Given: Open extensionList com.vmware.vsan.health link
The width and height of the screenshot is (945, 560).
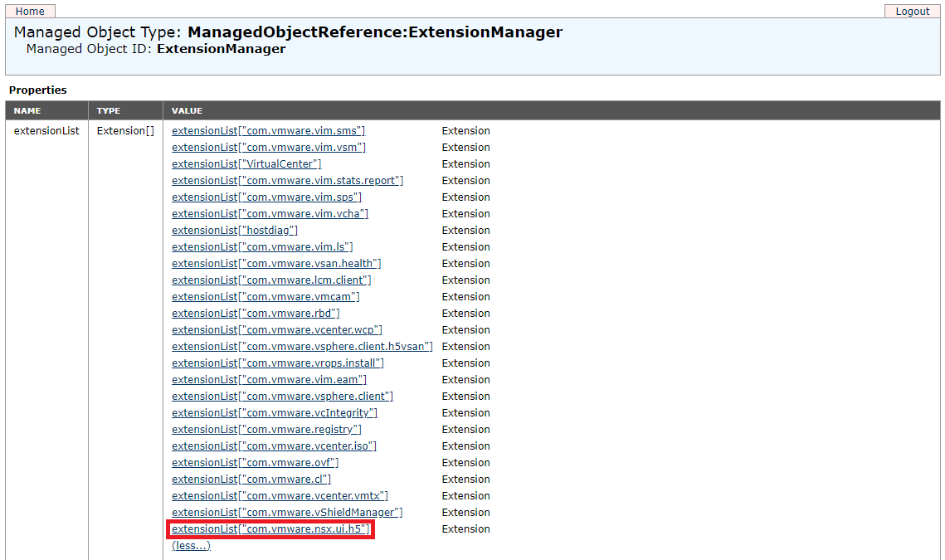Looking at the screenshot, I should pos(276,264).
